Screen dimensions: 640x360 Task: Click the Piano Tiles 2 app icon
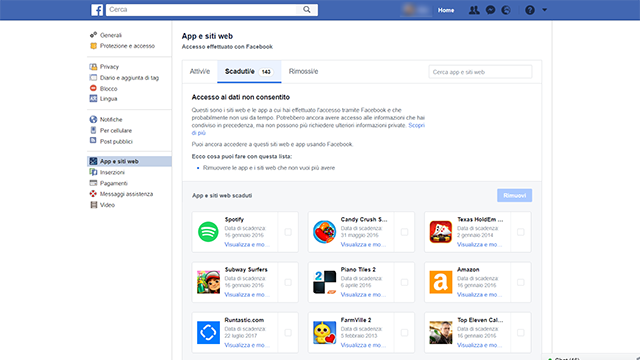(324, 282)
